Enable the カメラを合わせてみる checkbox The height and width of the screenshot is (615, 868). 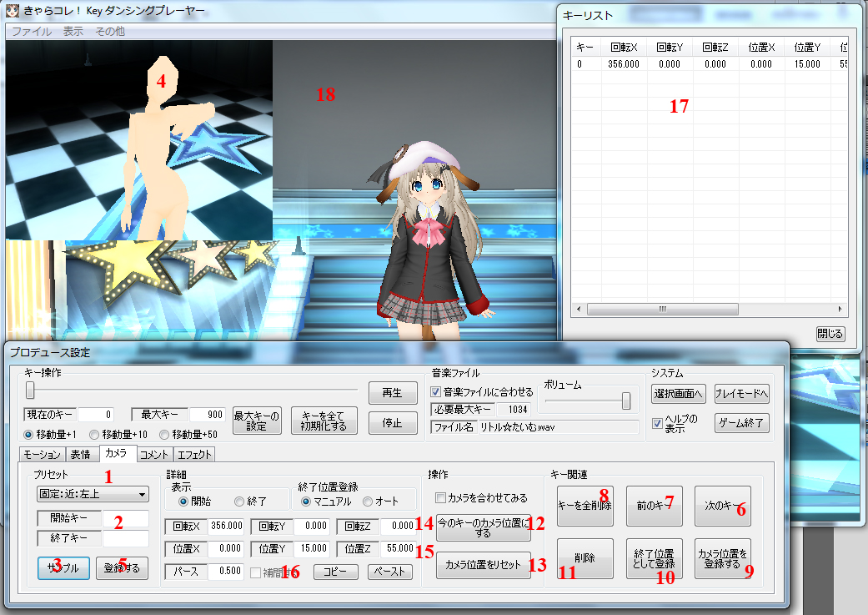tap(440, 497)
